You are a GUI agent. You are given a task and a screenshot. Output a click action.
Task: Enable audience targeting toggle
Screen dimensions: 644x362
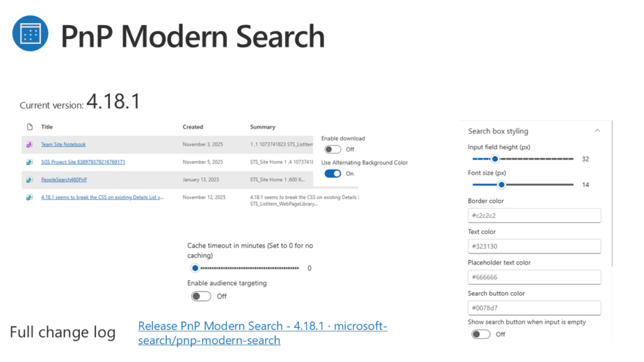[x=201, y=296]
